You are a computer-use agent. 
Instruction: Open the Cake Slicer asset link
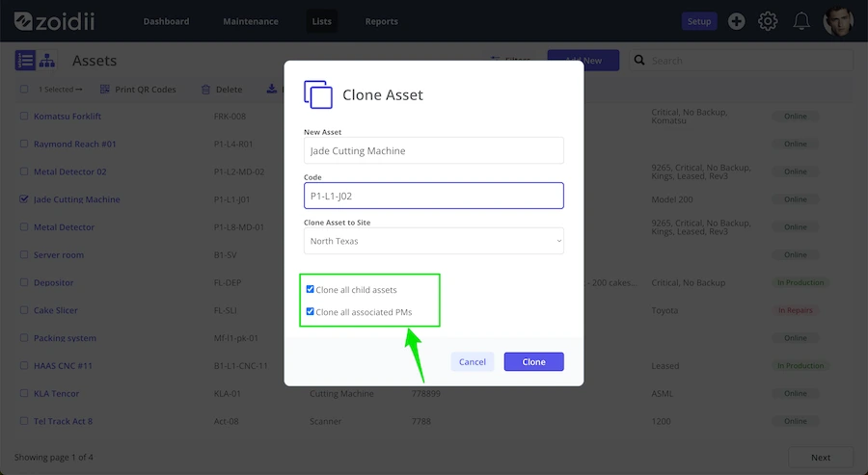point(56,309)
